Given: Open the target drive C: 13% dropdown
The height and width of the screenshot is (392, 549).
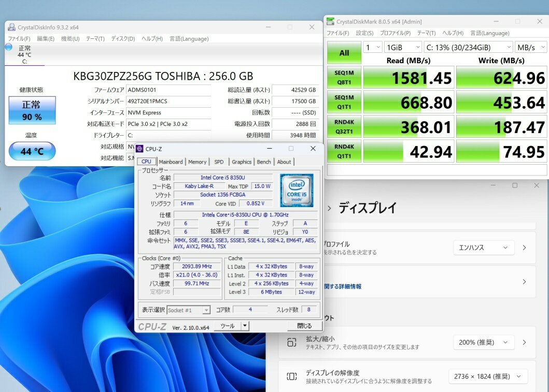Looking at the screenshot, I should click(468, 47).
